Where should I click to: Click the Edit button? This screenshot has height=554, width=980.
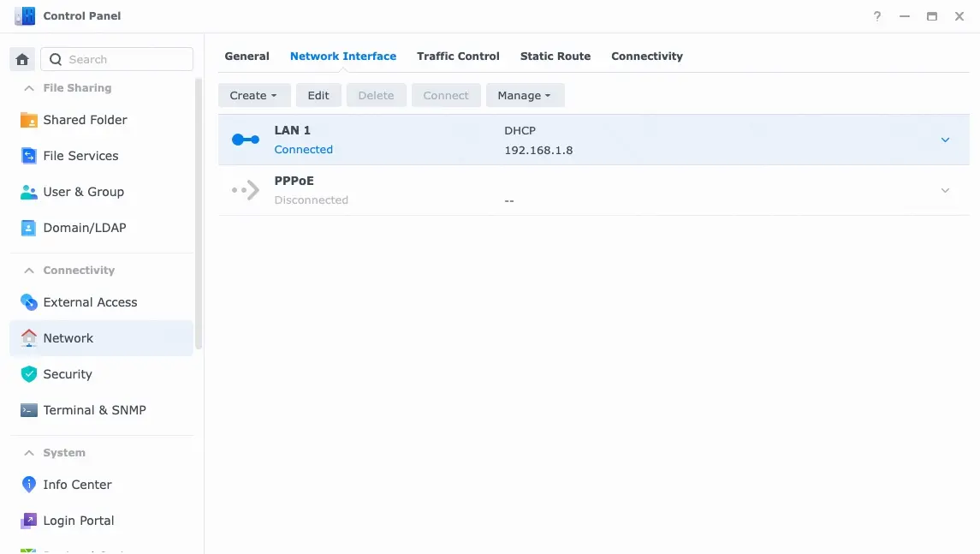[x=318, y=95]
